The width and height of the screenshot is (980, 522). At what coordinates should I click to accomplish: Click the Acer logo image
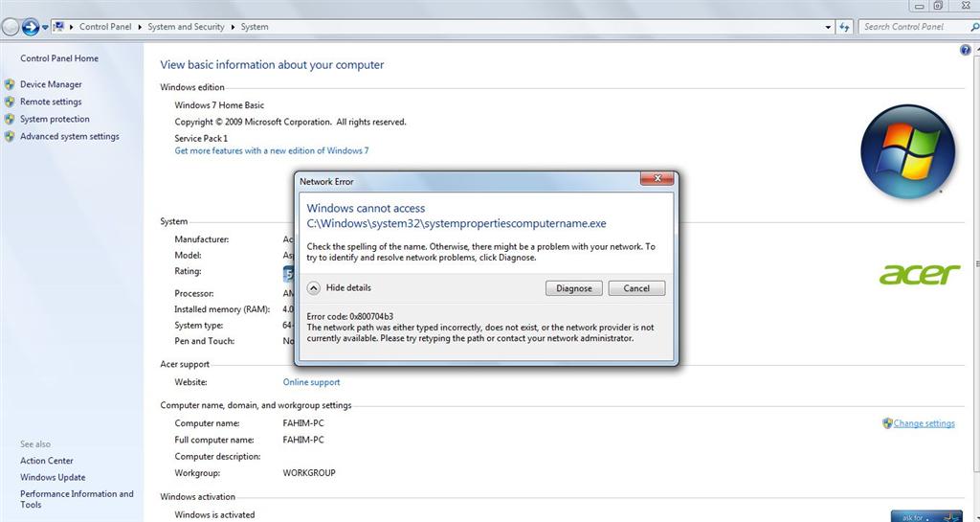tap(920, 274)
